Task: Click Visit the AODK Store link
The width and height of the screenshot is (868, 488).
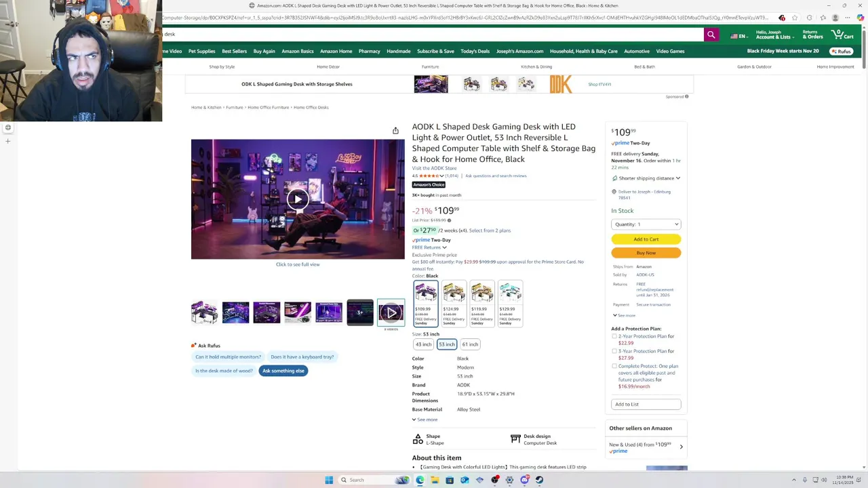Action: (434, 168)
